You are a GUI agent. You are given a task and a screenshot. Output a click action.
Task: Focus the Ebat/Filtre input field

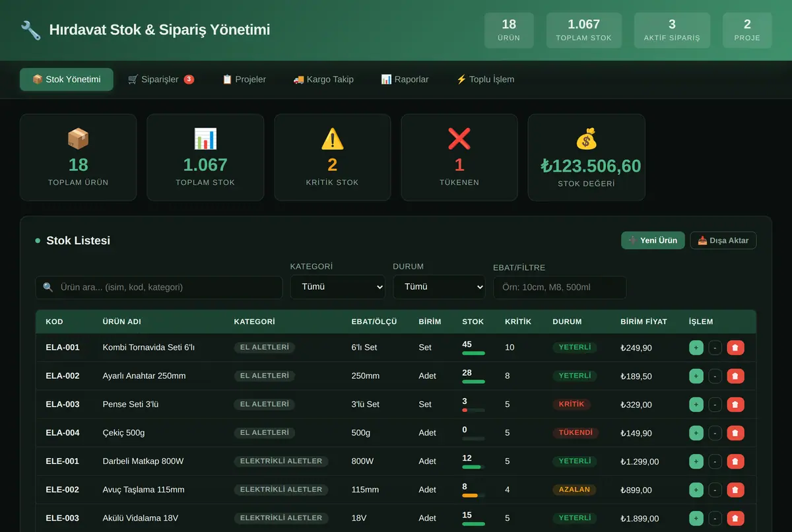click(x=560, y=287)
